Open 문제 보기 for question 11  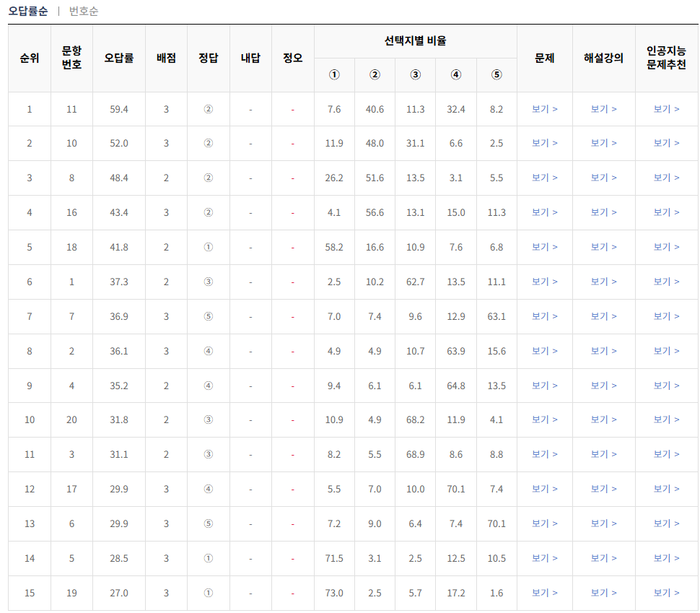[543, 109]
